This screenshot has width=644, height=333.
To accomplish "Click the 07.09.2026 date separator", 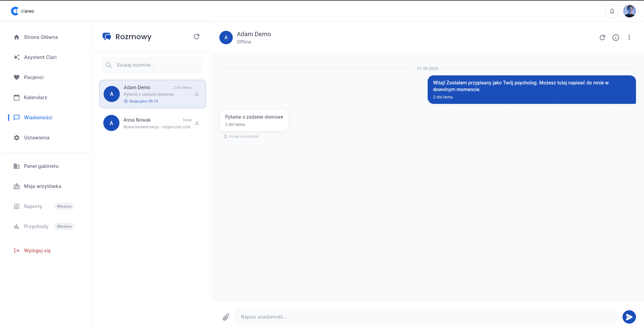I will point(428,69).
